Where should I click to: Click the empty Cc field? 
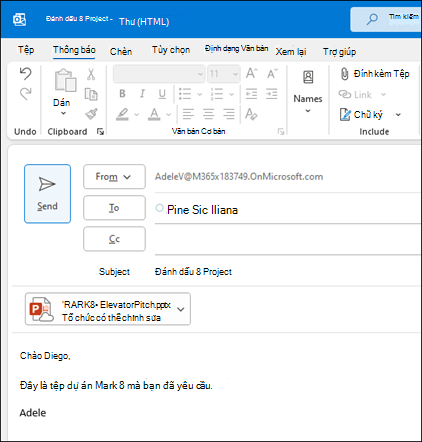pos(287,240)
